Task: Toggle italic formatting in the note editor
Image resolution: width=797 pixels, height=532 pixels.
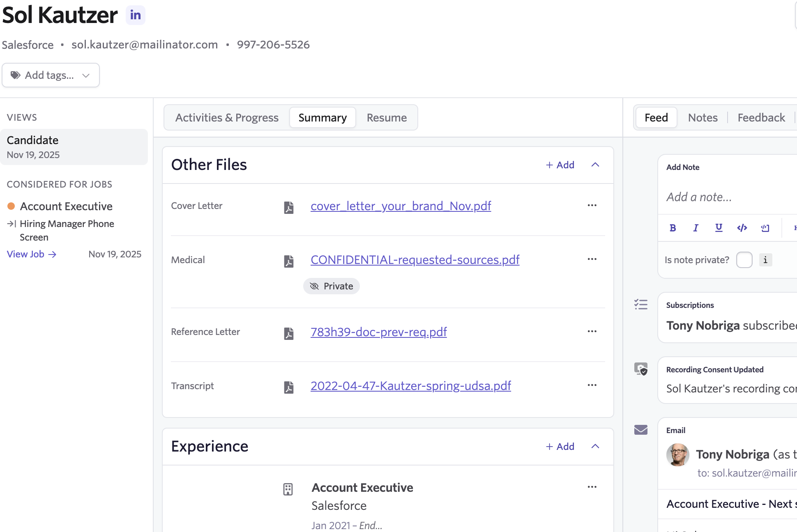Action: tap(696, 228)
